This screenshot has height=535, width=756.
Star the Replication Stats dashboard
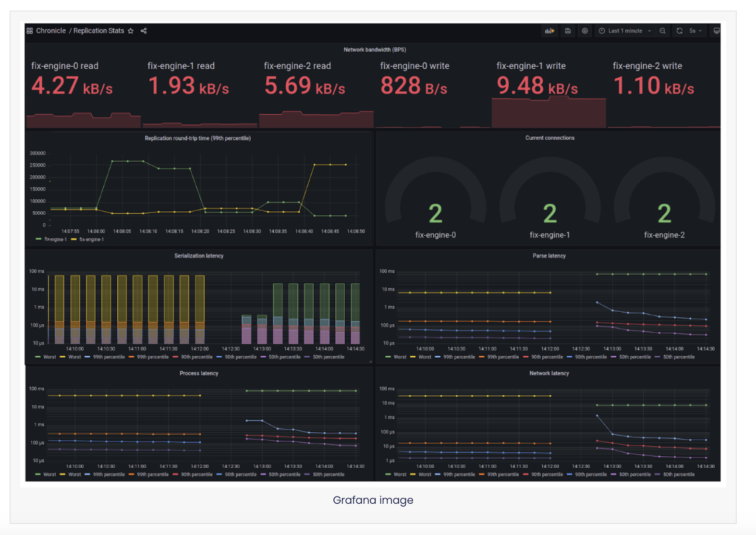click(131, 31)
